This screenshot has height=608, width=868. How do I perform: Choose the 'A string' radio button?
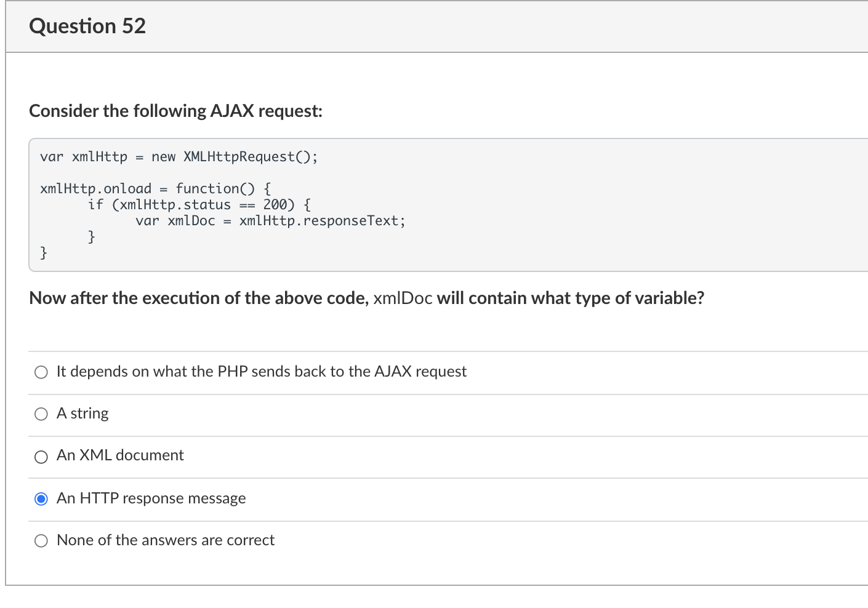coord(41,414)
